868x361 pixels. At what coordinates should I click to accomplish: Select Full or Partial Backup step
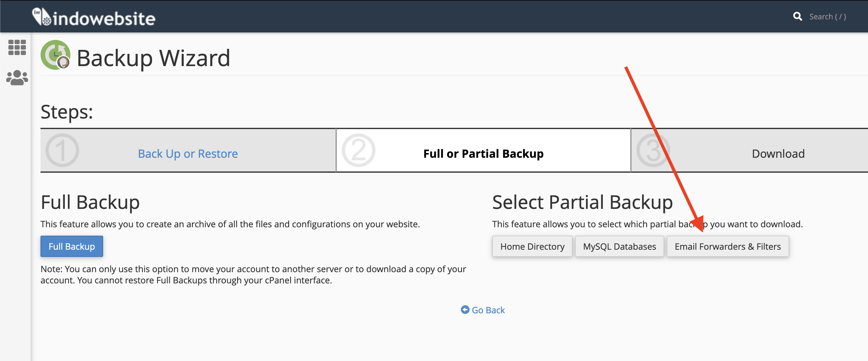[483, 154]
